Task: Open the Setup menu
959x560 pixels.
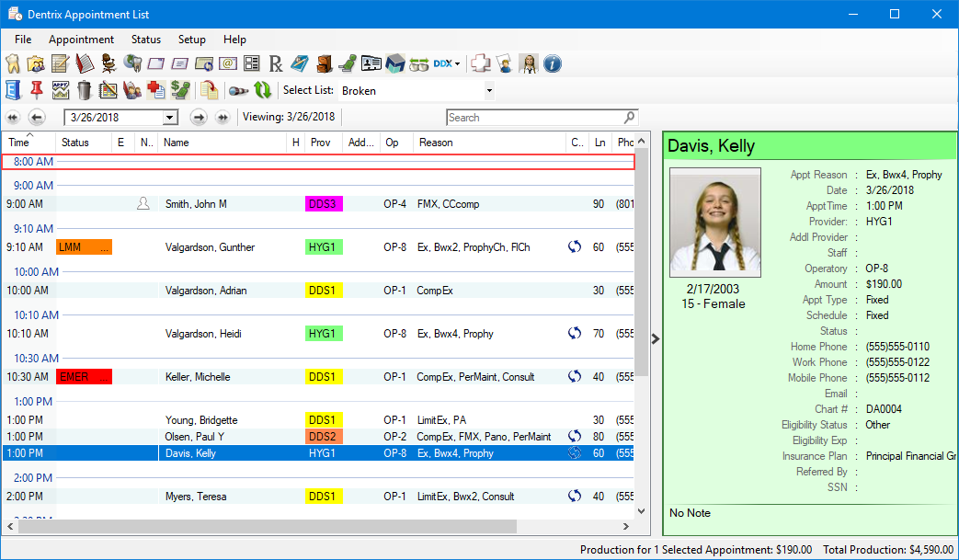Action: (x=191, y=40)
